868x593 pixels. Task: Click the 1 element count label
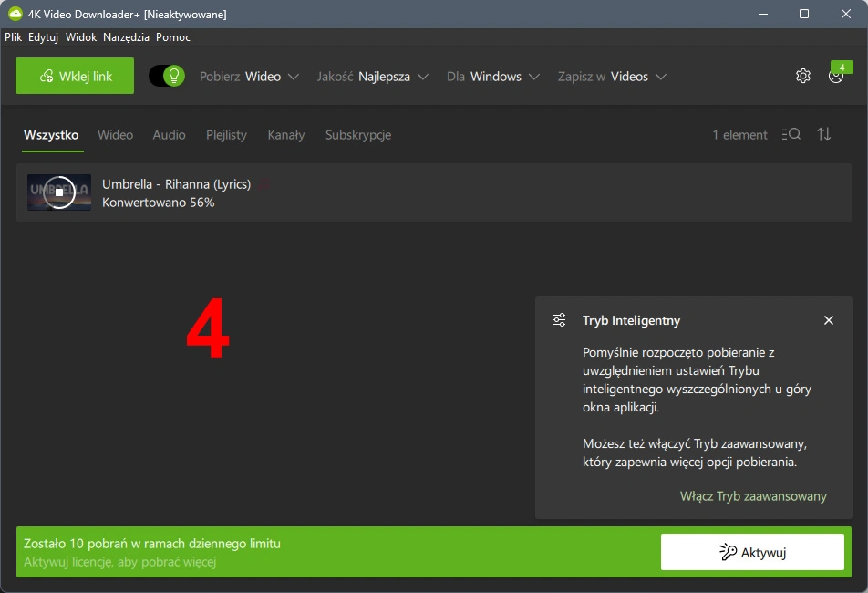739,135
